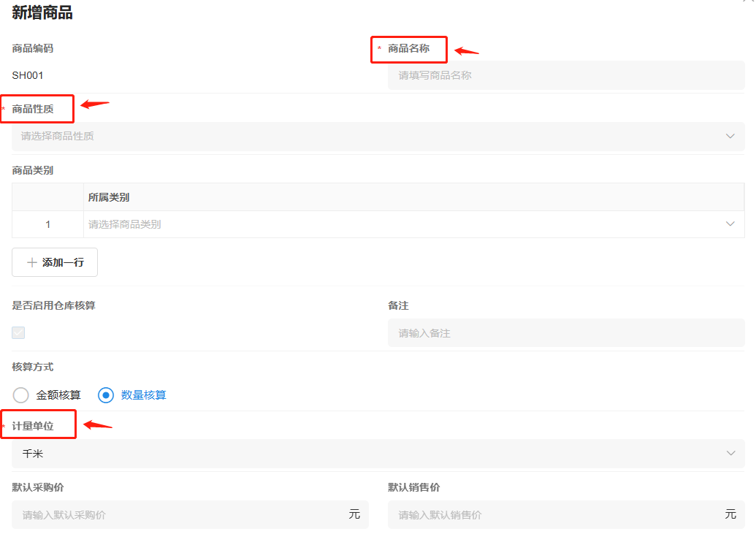Screen dimensions: 756x553
Task: Click the 元 suffix in 默认销售价 field
Action: click(730, 514)
